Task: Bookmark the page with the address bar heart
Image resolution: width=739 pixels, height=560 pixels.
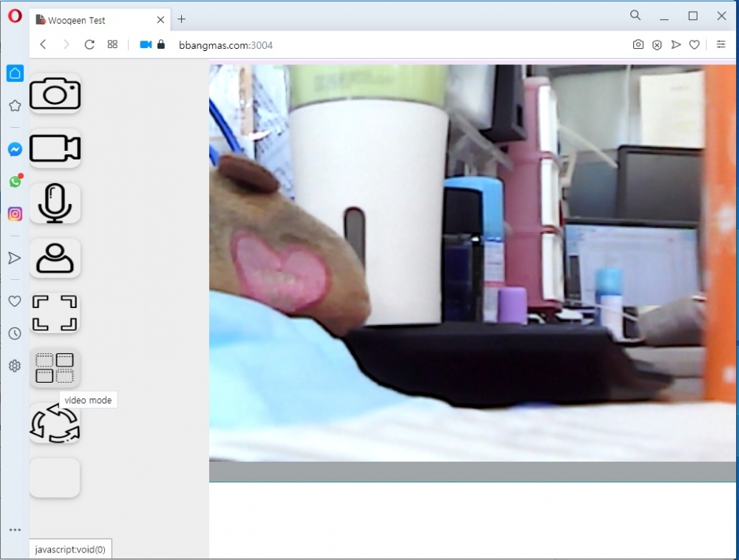Action: (x=694, y=45)
